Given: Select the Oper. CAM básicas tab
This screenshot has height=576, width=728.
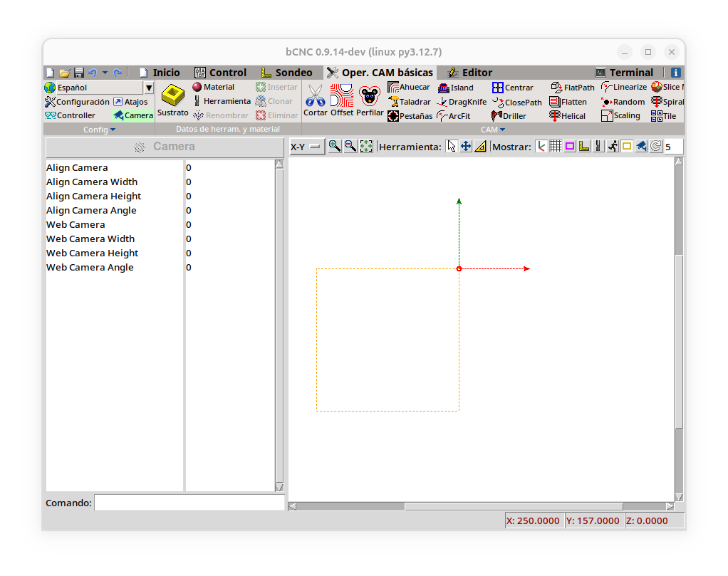Looking at the screenshot, I should point(380,73).
